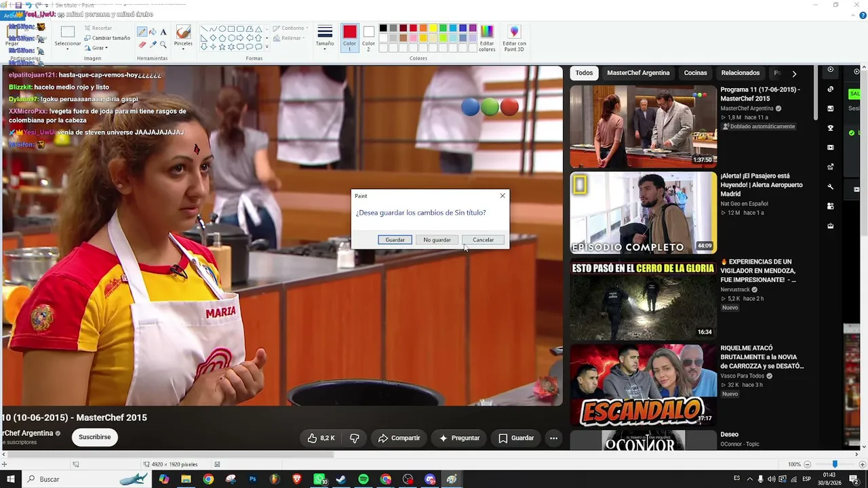The height and width of the screenshot is (488, 868).
Task: Pick the black swatch in the color palette
Action: (383, 28)
